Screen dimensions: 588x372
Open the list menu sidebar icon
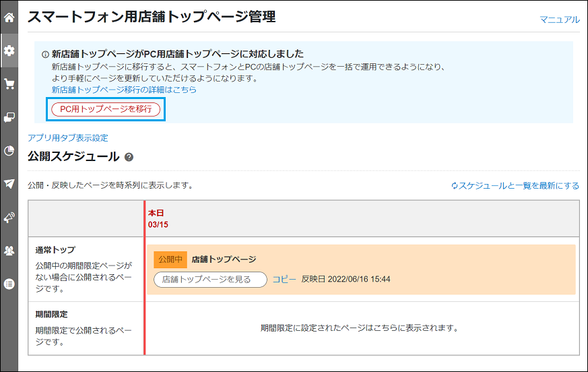pyautogui.click(x=9, y=284)
